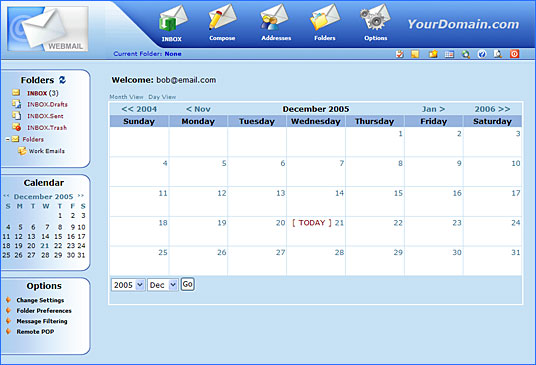
Task: Open Remote POP settings
Action: (x=35, y=332)
